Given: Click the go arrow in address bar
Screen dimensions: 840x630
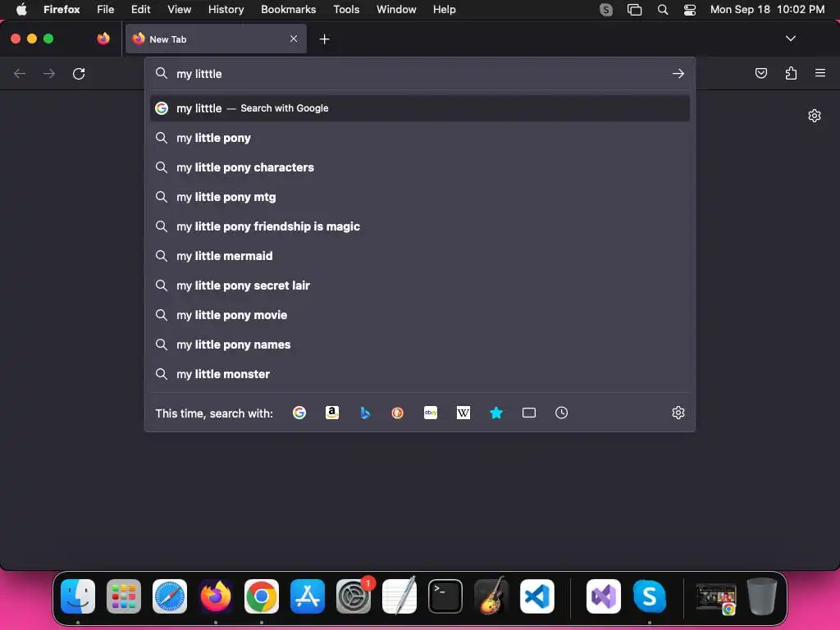Looking at the screenshot, I should click(x=678, y=73).
